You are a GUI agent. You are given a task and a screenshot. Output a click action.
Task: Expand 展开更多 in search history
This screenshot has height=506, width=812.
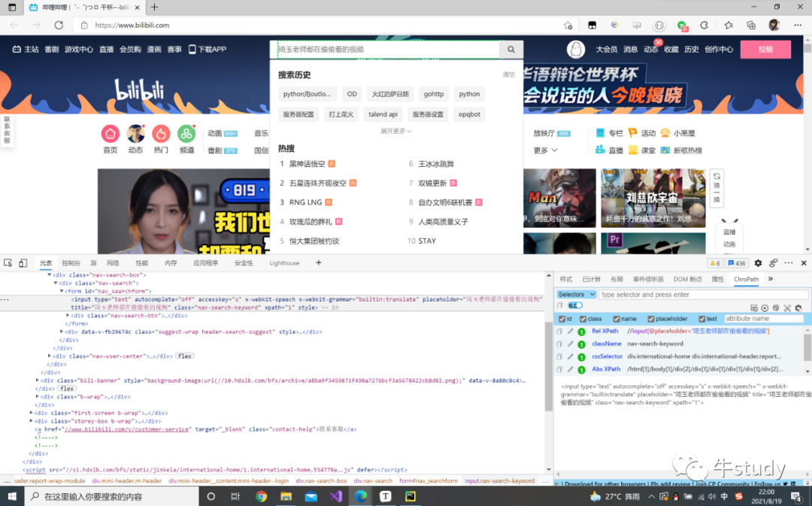pyautogui.click(x=396, y=131)
